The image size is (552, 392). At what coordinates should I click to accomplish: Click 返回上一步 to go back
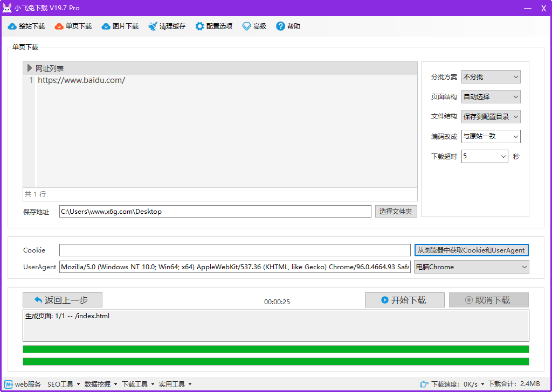click(62, 300)
